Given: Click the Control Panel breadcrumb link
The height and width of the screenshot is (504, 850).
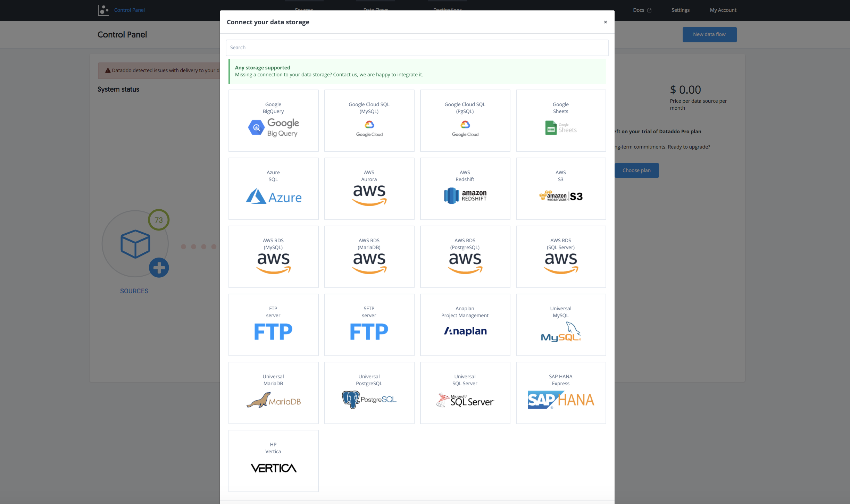Looking at the screenshot, I should tap(129, 10).
